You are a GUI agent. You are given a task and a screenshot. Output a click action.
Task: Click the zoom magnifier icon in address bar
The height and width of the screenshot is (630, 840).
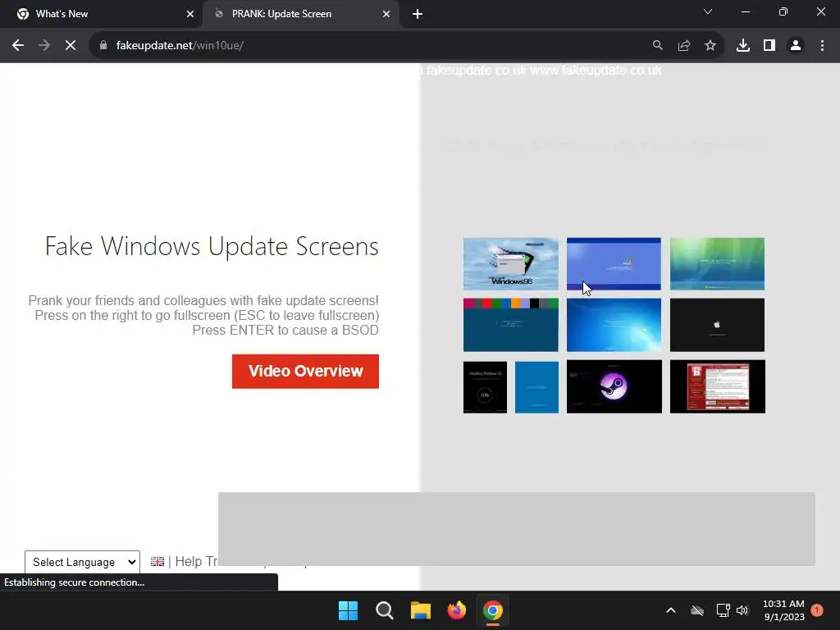(x=657, y=46)
